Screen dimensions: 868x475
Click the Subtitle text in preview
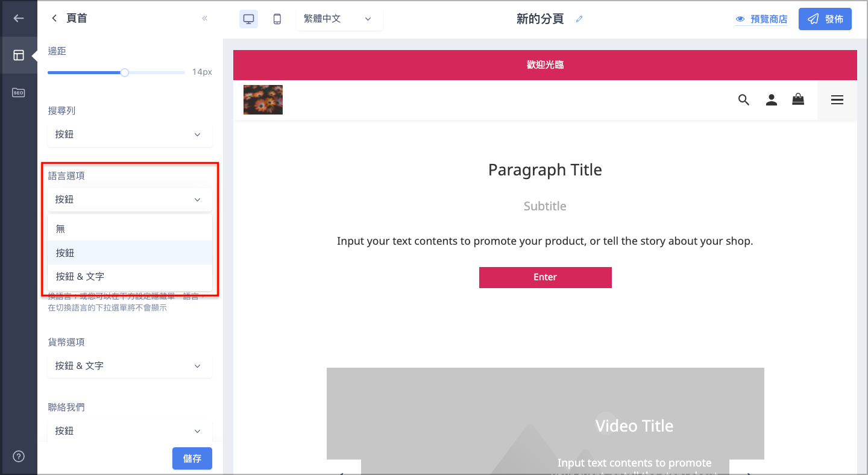545,206
